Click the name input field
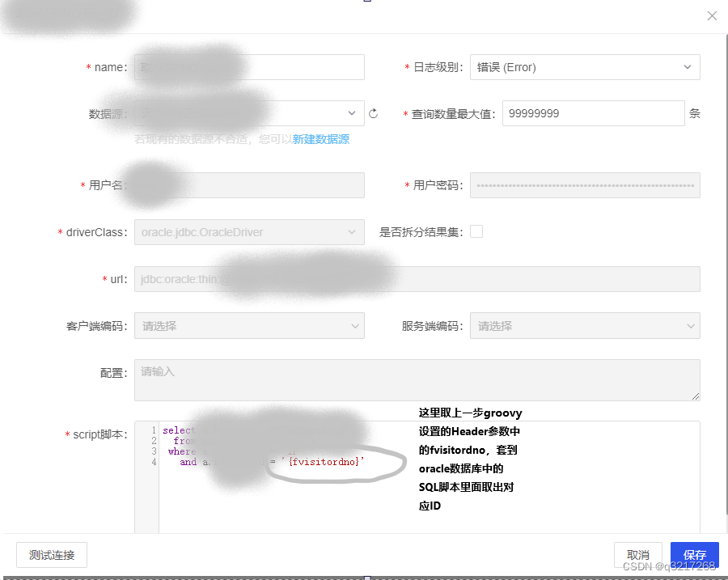Screen dimensions: 728x580 248,67
